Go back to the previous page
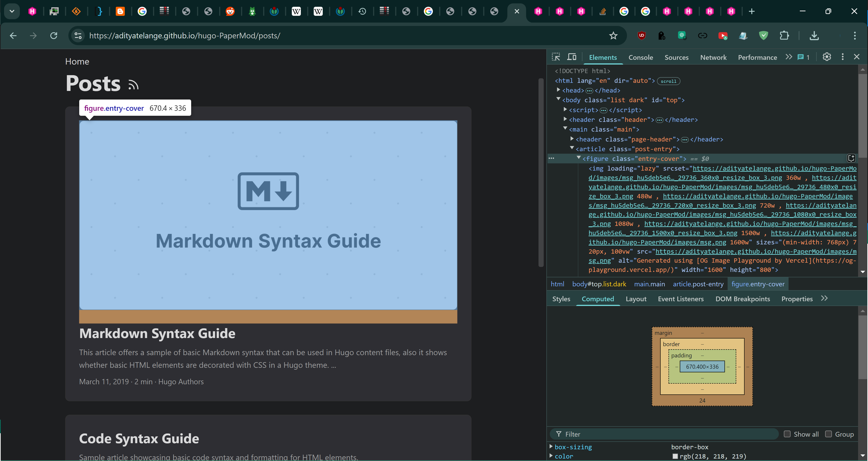Screen dimensions: 868x461 pos(13,35)
